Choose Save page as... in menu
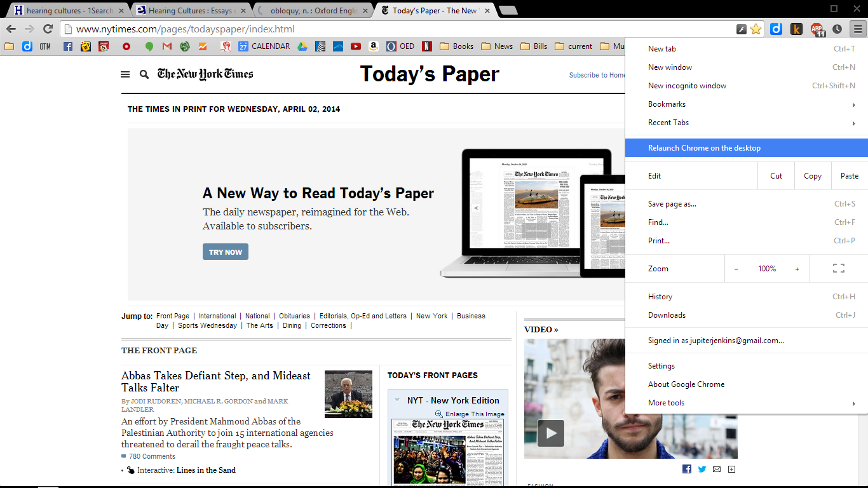 (x=747, y=204)
